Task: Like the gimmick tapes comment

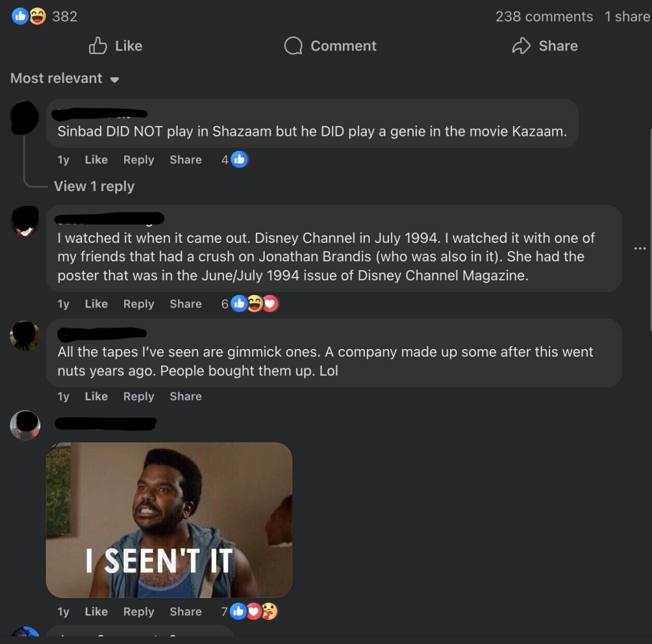Action: tap(96, 396)
